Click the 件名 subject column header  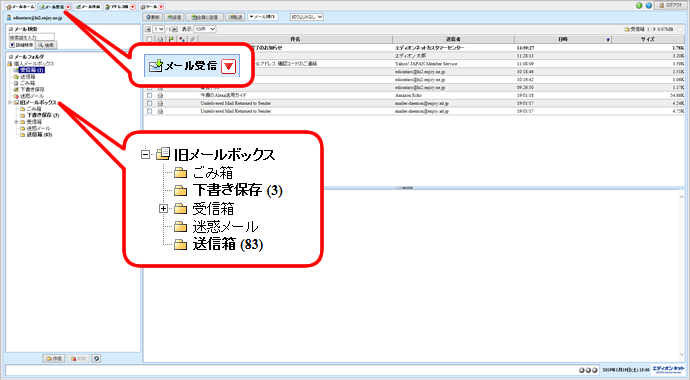click(295, 40)
